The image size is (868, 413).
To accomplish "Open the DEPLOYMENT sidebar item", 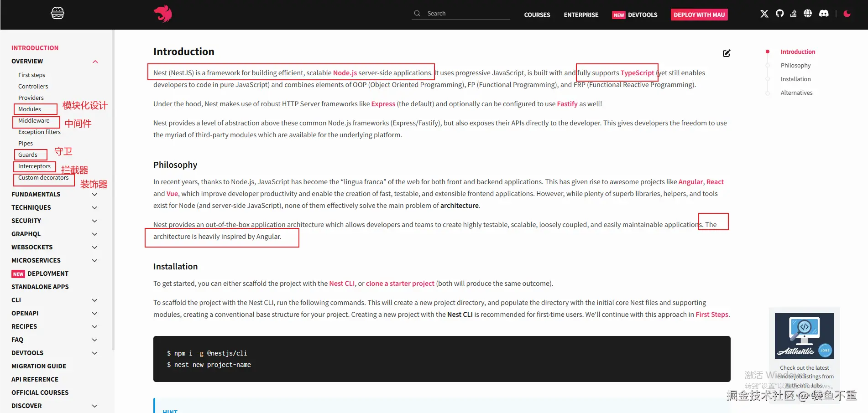I will click(x=48, y=274).
